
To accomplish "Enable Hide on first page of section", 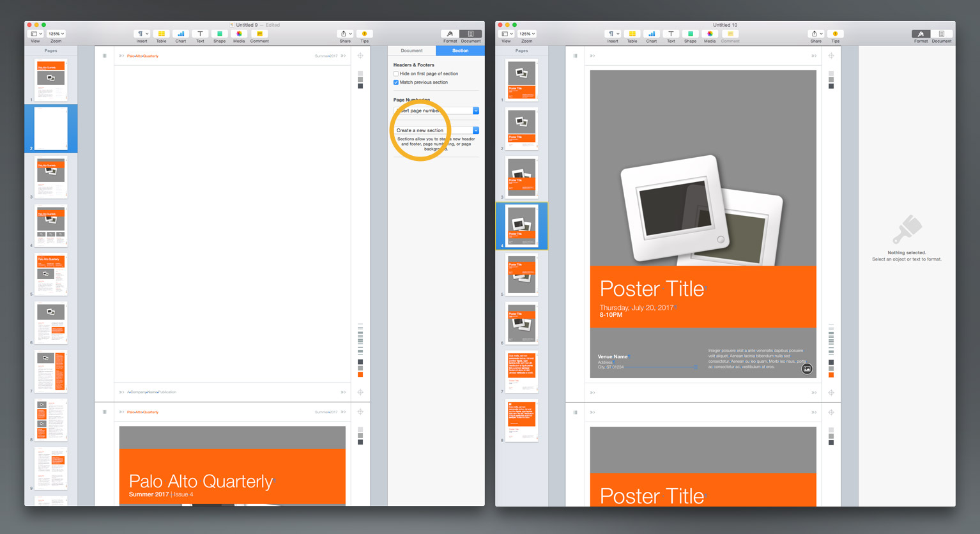I will click(x=396, y=73).
